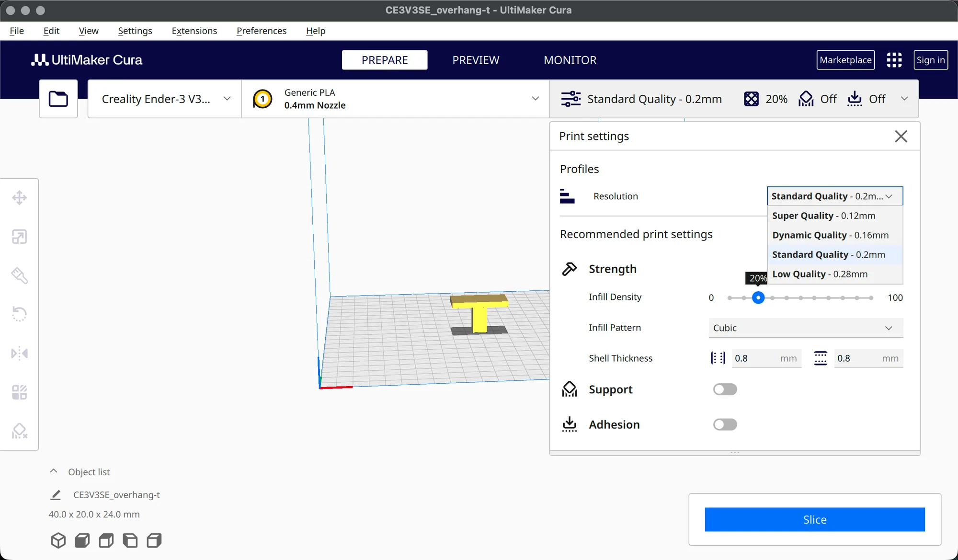Switch to right side view icon
958x560 pixels.
(154, 540)
